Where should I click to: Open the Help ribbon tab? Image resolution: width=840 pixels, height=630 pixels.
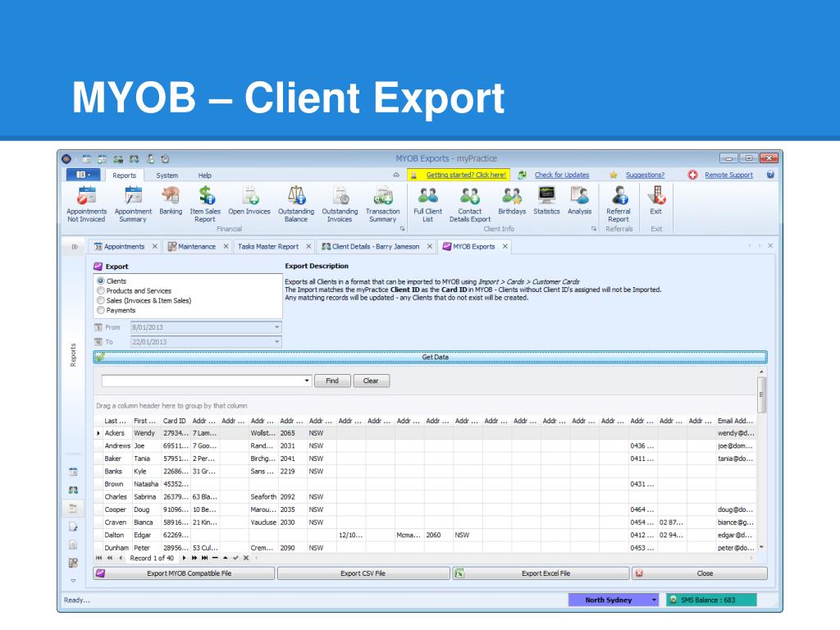pos(204,176)
